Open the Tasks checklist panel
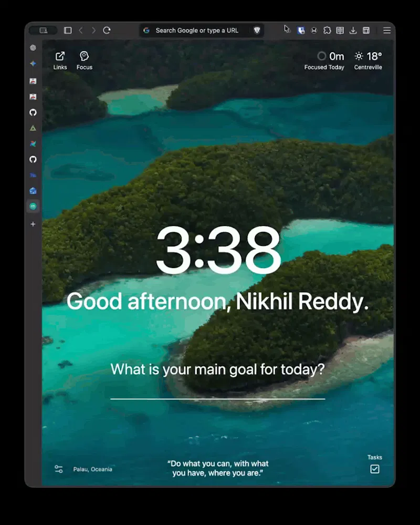The image size is (420, 525). (x=374, y=464)
